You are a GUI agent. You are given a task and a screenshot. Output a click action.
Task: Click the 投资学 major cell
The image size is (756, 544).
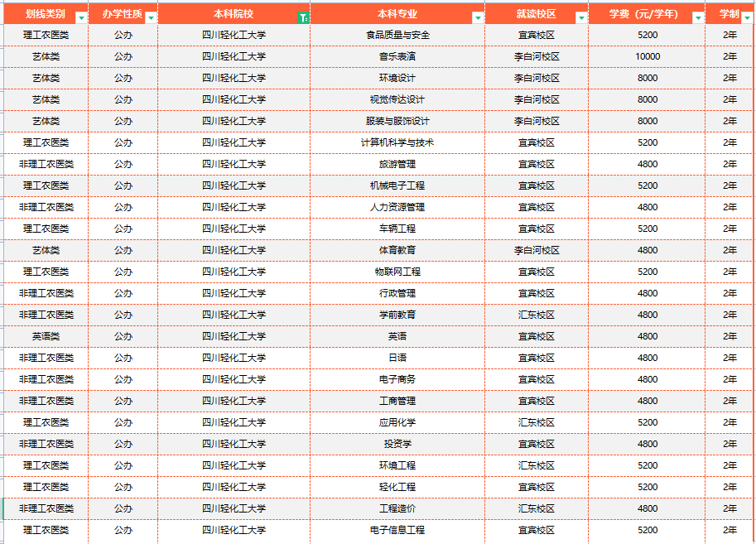(397, 444)
